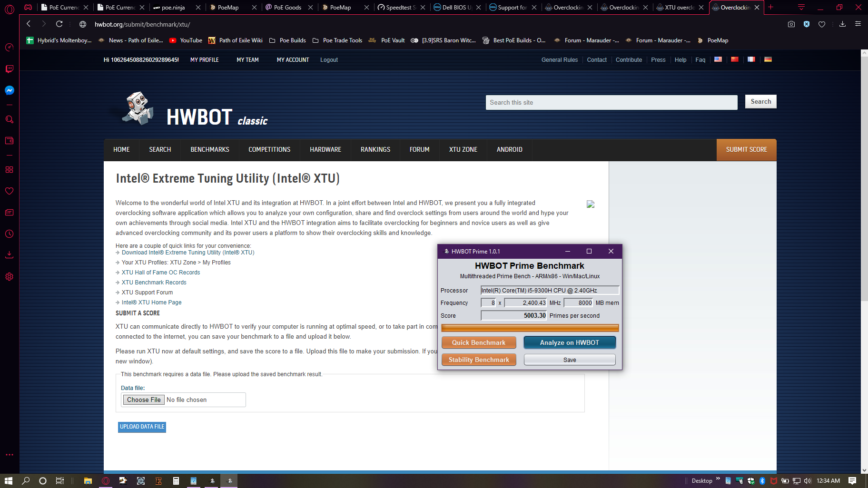This screenshot has height=488, width=868.
Task: Switch to the PoE Goods tab
Action: tap(287, 7)
